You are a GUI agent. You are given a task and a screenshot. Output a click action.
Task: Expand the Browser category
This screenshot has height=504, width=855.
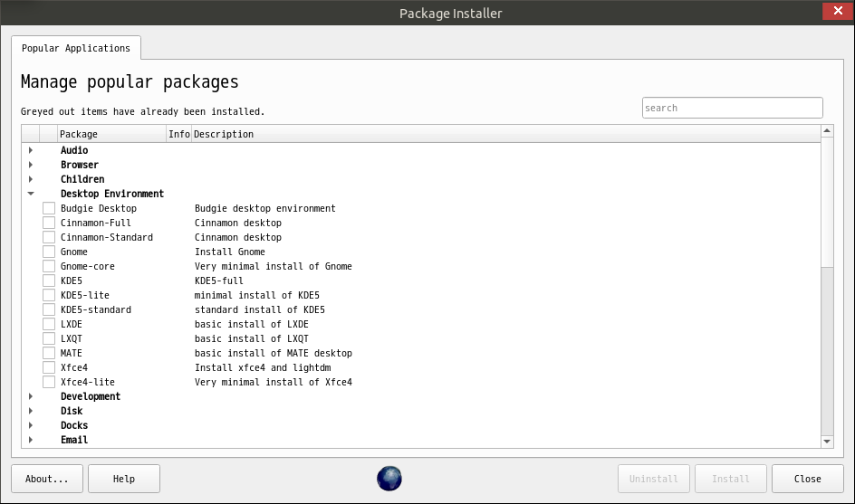(x=31, y=165)
